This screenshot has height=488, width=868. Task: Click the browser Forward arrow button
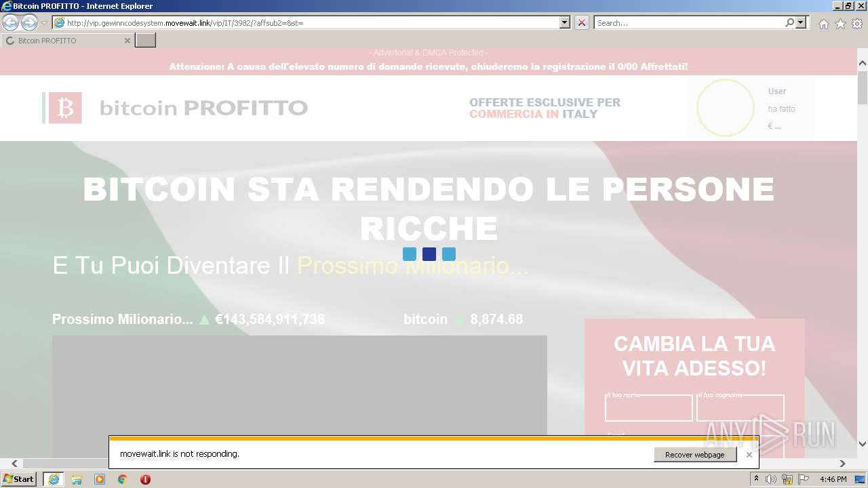point(29,23)
